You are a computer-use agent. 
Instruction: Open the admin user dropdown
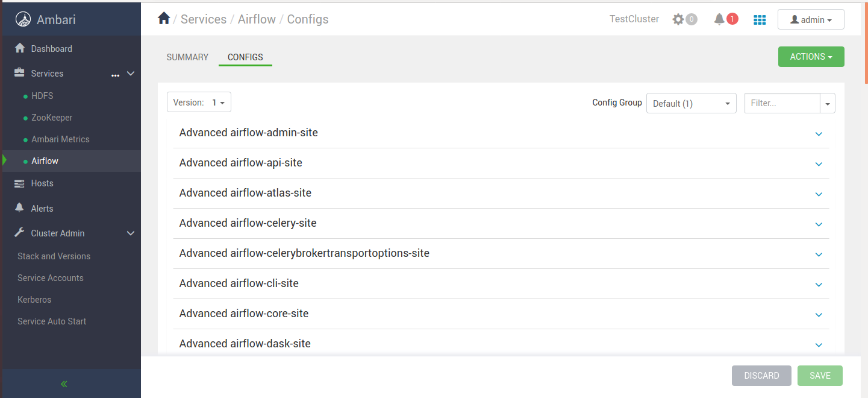pos(811,19)
